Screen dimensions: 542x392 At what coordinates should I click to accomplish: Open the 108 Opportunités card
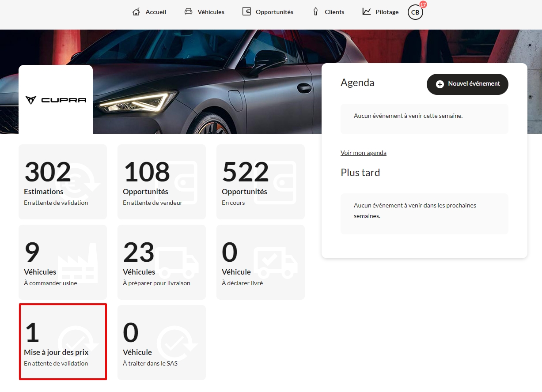click(162, 182)
